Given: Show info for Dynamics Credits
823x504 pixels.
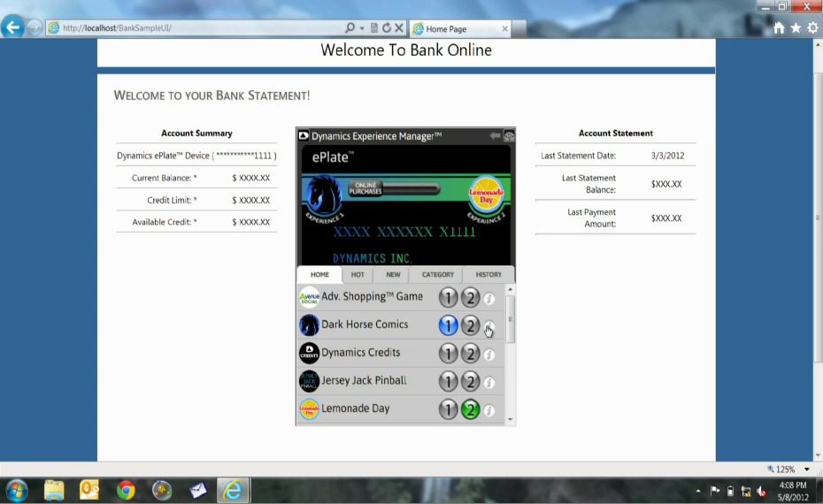Looking at the screenshot, I should coord(488,355).
